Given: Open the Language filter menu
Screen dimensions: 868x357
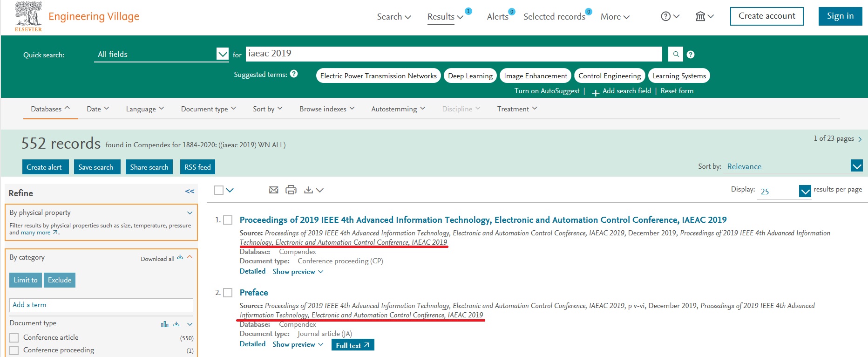Looking at the screenshot, I should [x=145, y=109].
